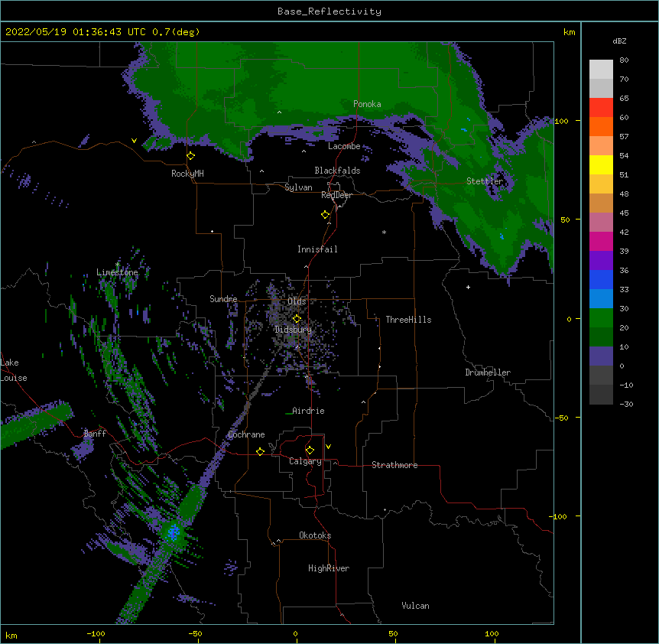Screen dimensions: 659x644
Task: Click the -100 tick on the bottom axis
Action: tap(96, 633)
